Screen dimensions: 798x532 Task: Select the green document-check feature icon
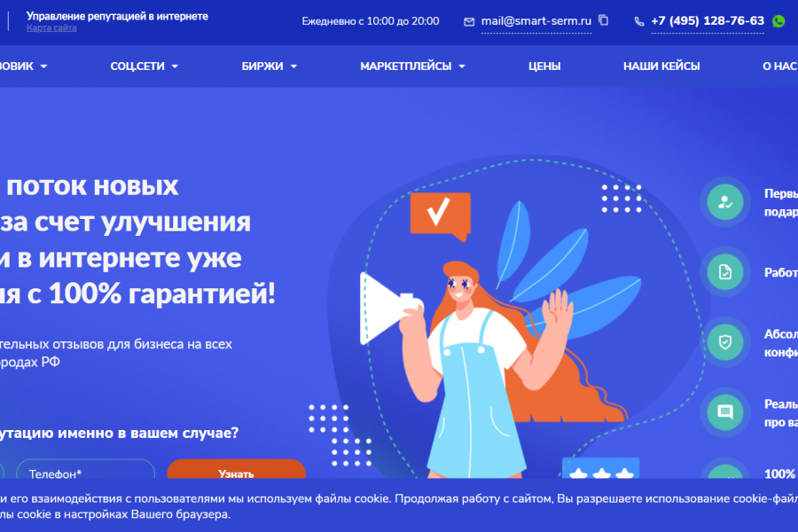tap(724, 272)
